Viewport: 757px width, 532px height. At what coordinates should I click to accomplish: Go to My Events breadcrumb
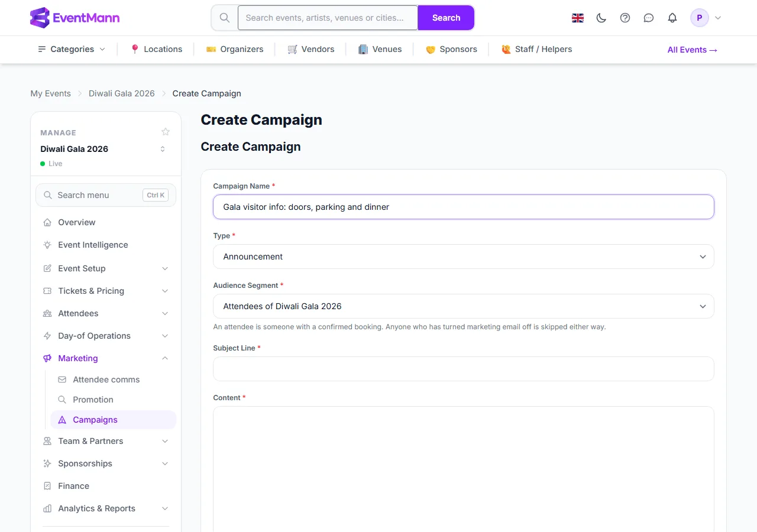[x=51, y=93]
